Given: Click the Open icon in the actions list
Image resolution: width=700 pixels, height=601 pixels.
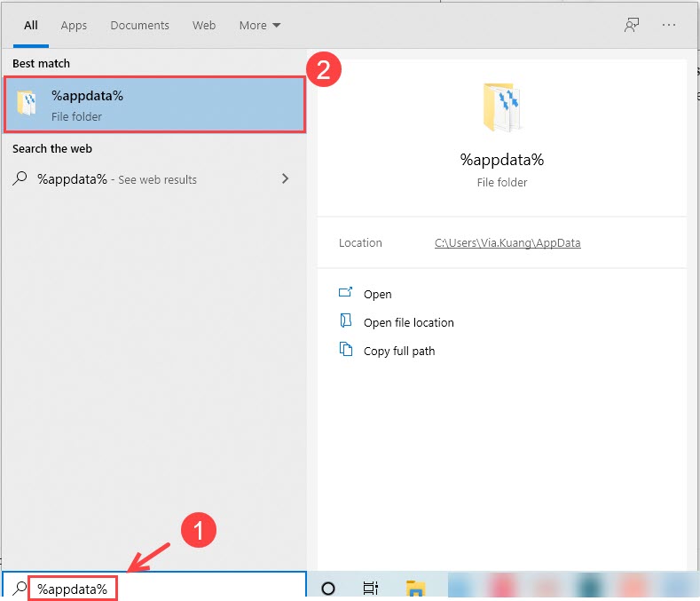Looking at the screenshot, I should point(346,294).
